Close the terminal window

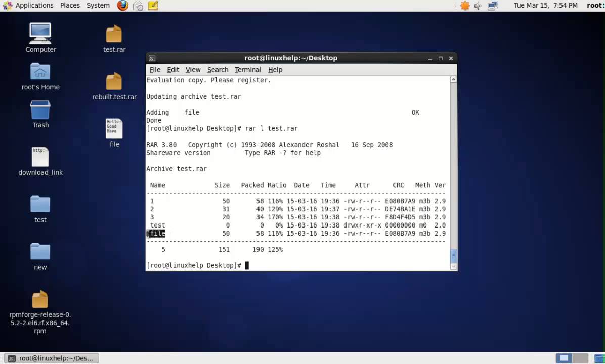(x=451, y=58)
